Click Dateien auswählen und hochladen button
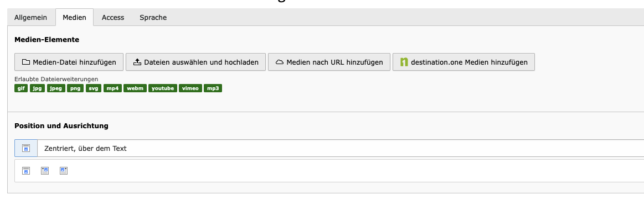 (x=196, y=62)
